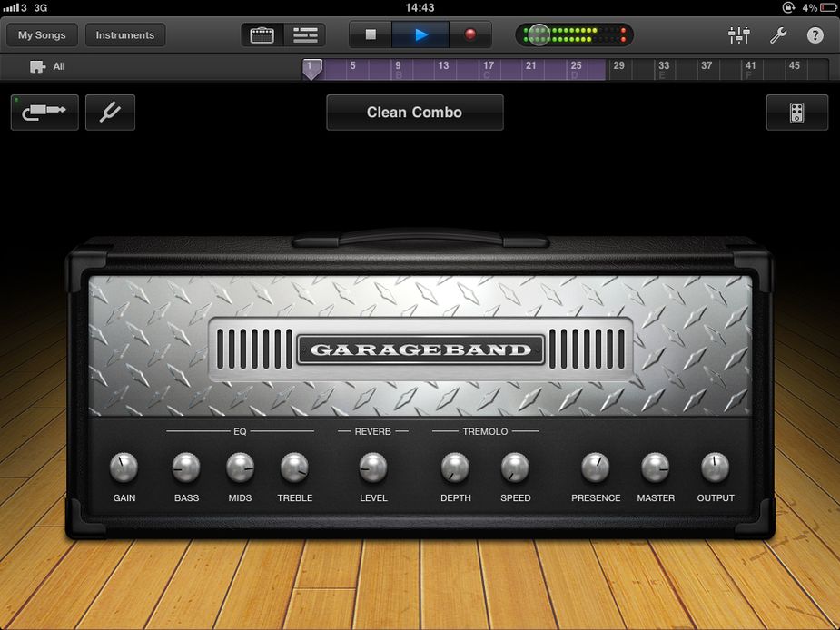The height and width of the screenshot is (630, 840).
Task: Show the stompbox pedals via the right-side icon
Action: (x=796, y=112)
